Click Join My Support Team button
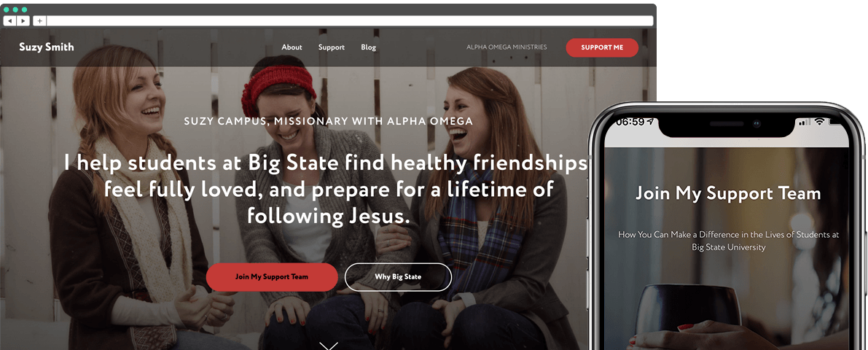Image resolution: width=868 pixels, height=350 pixels. tap(272, 277)
